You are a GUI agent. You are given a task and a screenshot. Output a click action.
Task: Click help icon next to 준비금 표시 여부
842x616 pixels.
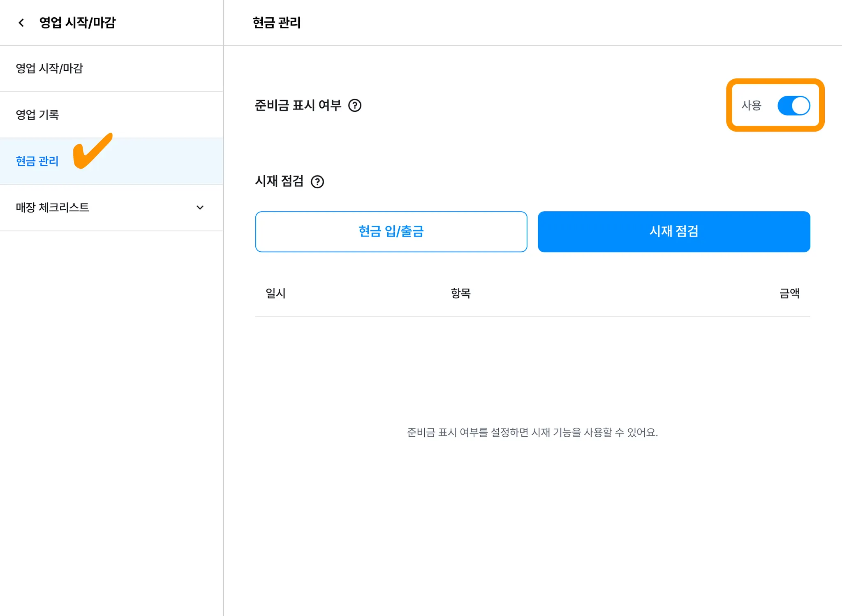[x=354, y=106]
